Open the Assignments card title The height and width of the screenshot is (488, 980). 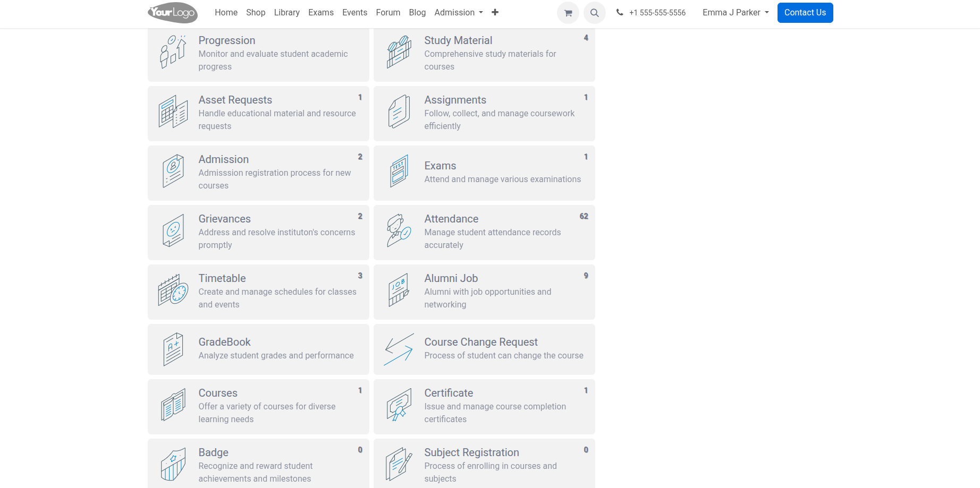[x=455, y=100]
